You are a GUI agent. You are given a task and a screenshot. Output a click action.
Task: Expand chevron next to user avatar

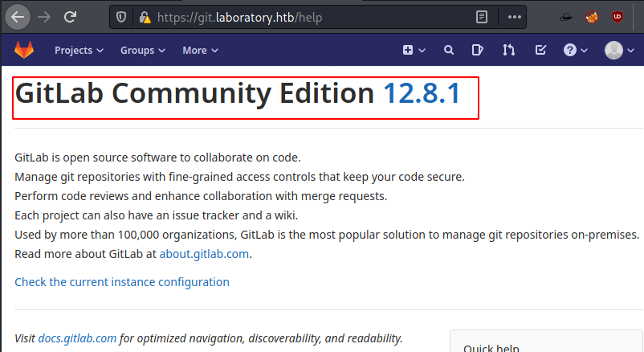[x=631, y=51]
